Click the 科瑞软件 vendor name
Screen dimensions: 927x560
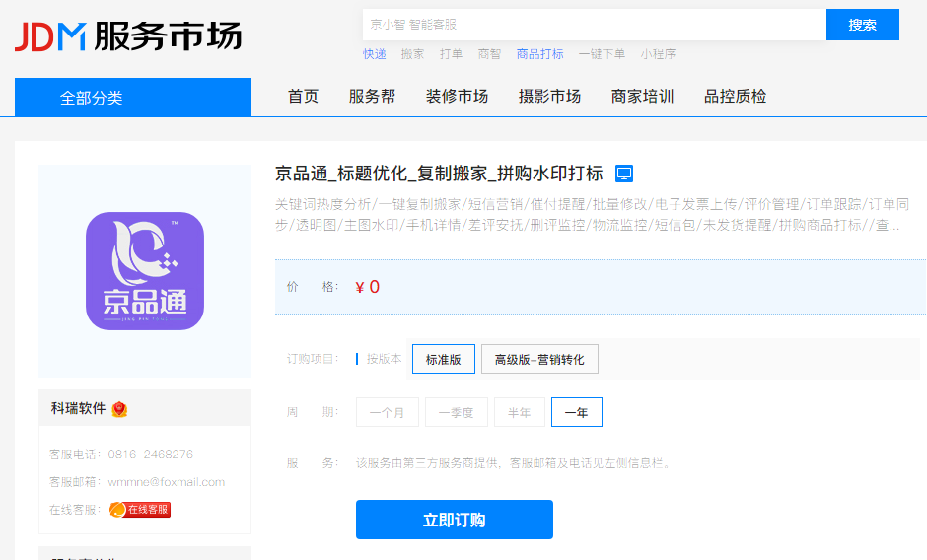tap(78, 408)
